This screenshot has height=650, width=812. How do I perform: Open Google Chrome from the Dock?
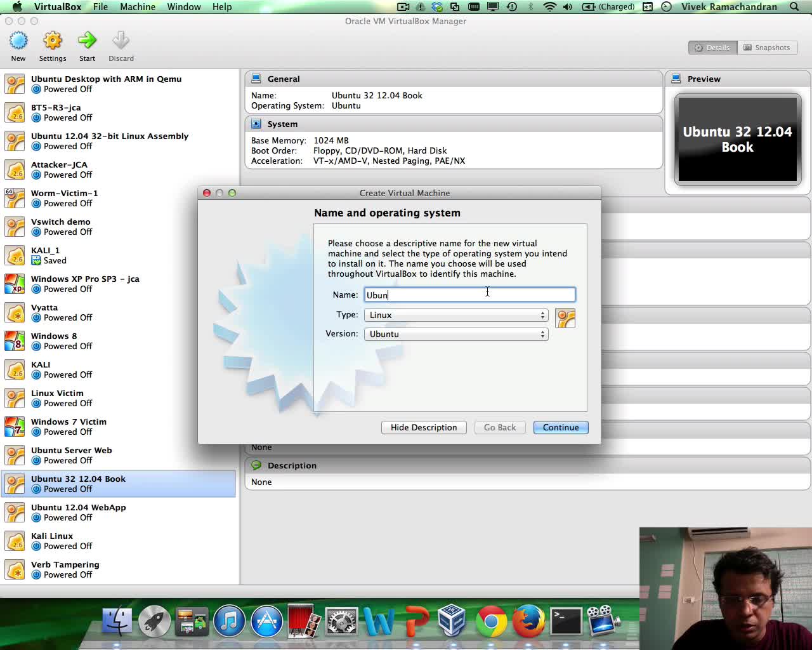(491, 621)
